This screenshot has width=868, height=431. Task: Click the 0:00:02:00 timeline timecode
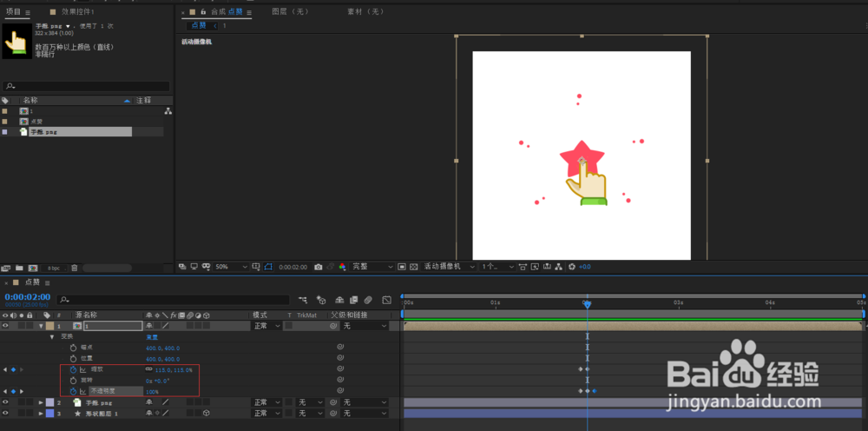(28, 297)
